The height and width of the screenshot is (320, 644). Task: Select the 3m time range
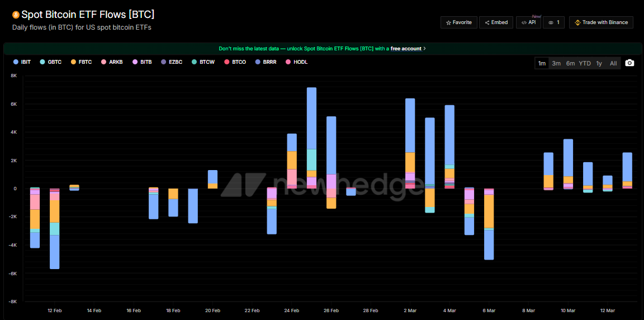coord(556,63)
